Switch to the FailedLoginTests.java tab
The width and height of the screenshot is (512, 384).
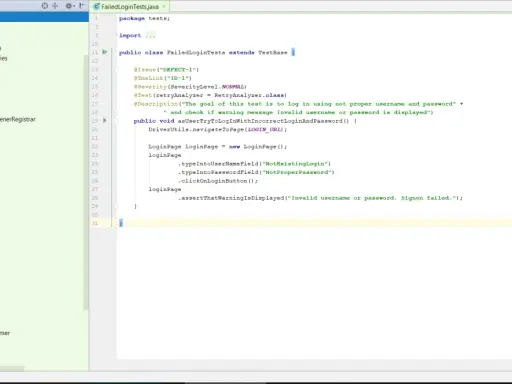click(x=130, y=6)
